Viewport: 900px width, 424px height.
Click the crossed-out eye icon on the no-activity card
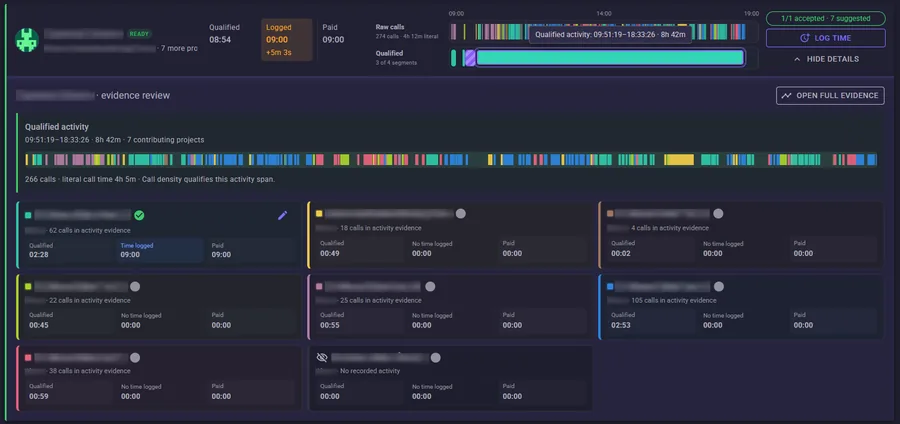click(322, 357)
